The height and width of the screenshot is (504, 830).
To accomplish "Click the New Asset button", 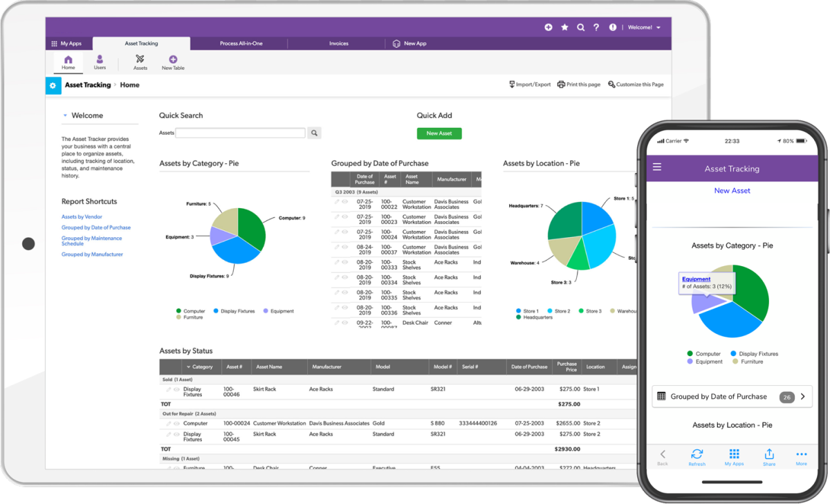I will click(x=439, y=132).
